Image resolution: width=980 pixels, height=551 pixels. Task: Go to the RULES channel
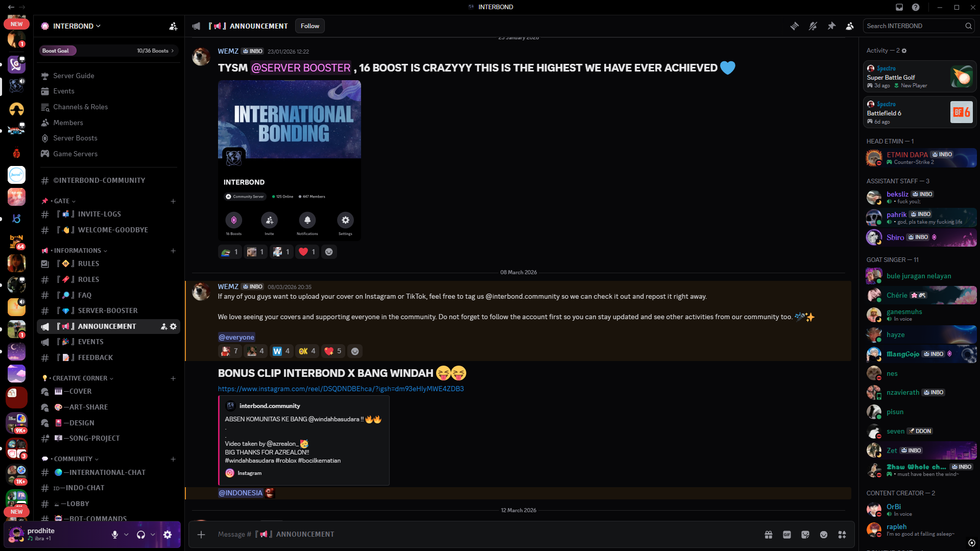tap(109, 263)
